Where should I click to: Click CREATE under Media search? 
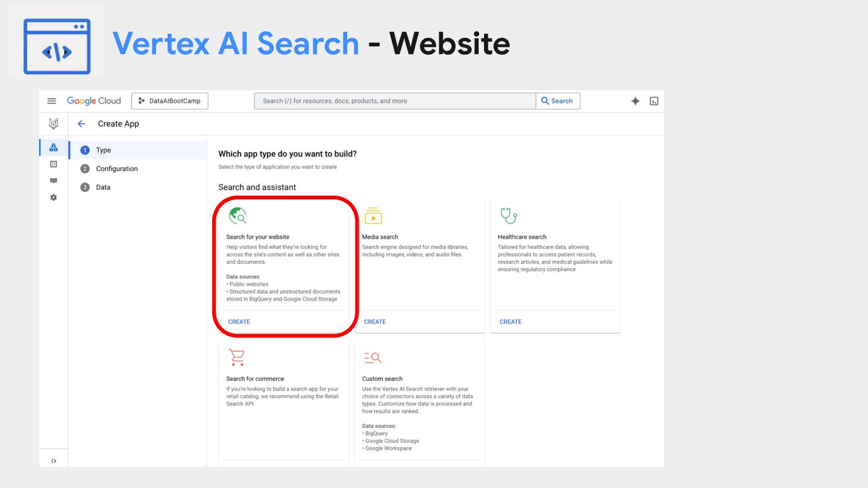[x=375, y=322]
